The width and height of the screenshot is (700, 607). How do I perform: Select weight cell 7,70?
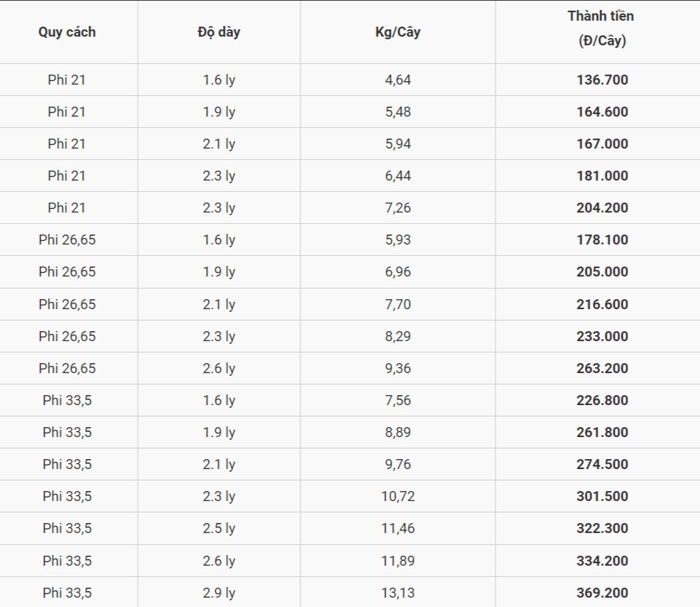coord(398,304)
